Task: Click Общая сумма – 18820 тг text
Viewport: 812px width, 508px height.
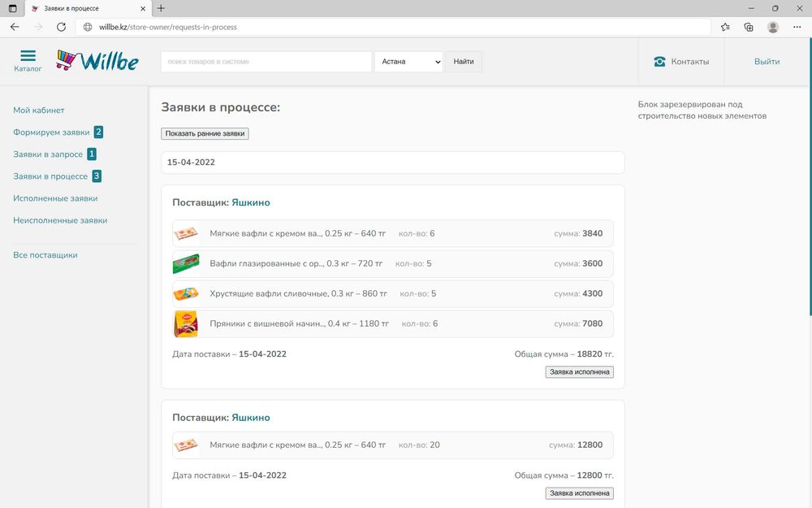Action: pos(564,354)
